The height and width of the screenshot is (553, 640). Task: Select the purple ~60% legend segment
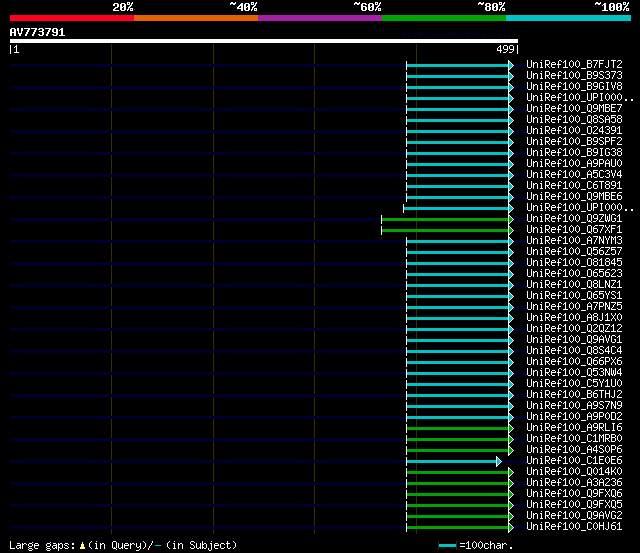coord(320,18)
